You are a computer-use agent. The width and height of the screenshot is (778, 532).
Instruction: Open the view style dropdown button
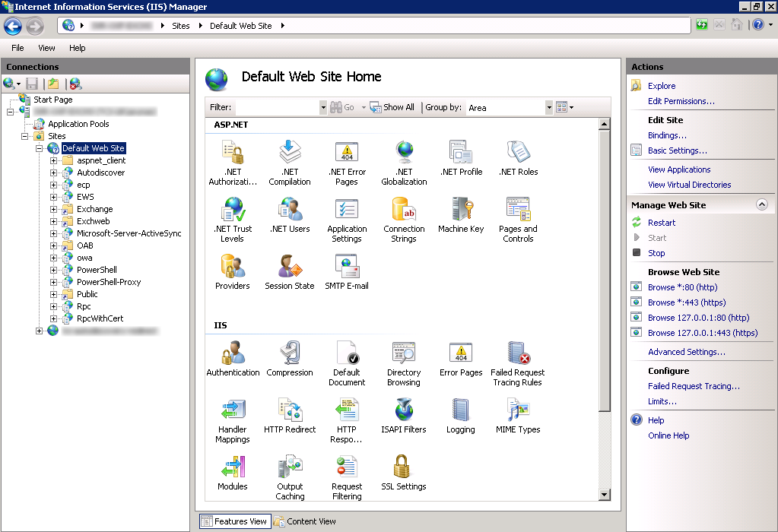coord(565,107)
